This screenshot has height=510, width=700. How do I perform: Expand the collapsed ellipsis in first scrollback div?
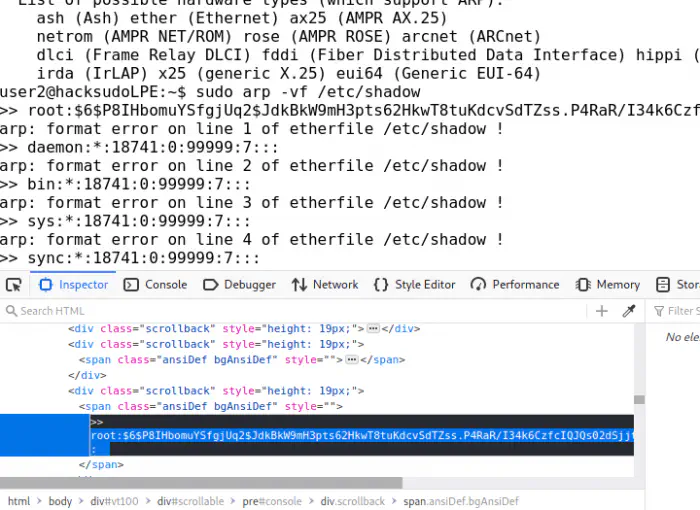[373, 328]
